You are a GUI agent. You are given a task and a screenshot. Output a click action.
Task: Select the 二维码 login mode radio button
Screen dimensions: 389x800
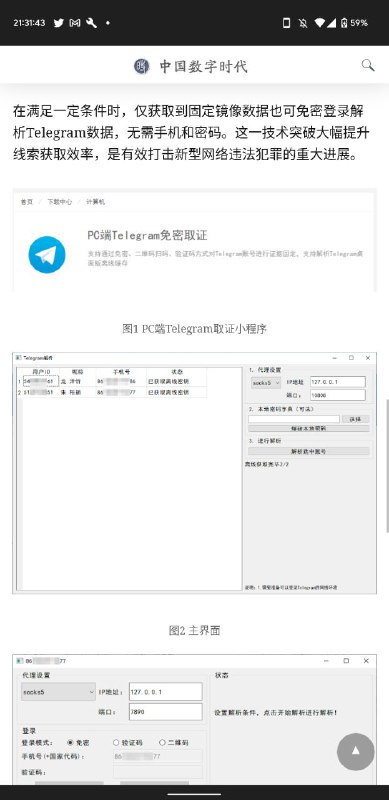click(162, 742)
